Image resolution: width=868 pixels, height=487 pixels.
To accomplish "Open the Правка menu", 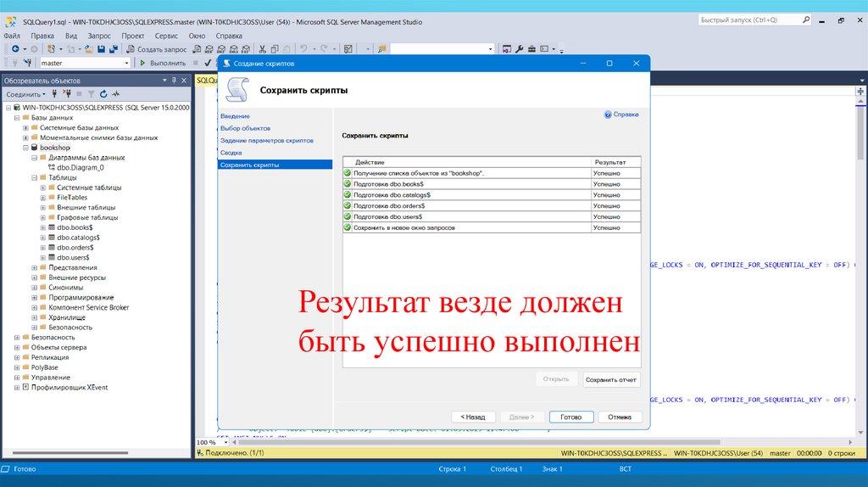I will 42,36.
